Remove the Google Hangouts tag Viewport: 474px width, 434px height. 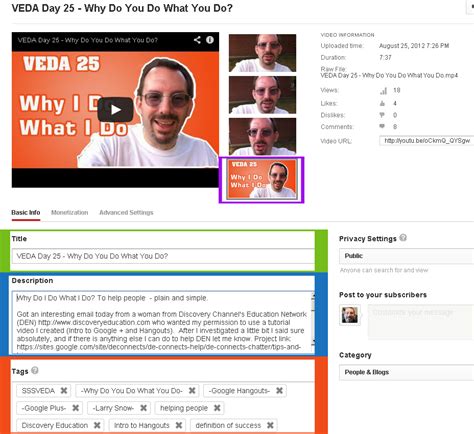coord(279,391)
